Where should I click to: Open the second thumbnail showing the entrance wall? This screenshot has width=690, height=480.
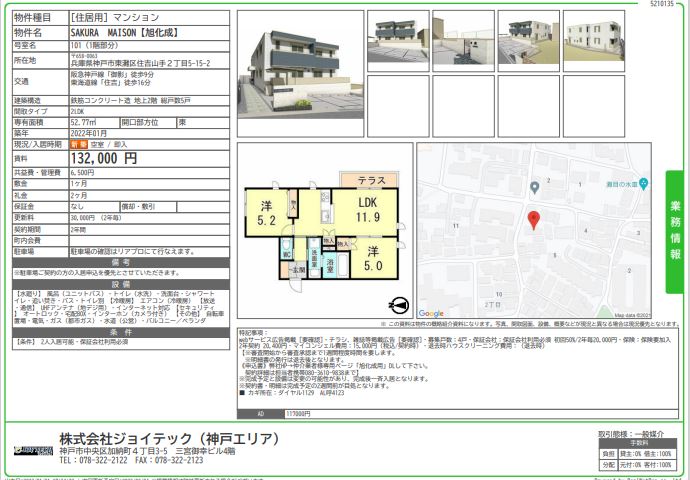point(463,41)
